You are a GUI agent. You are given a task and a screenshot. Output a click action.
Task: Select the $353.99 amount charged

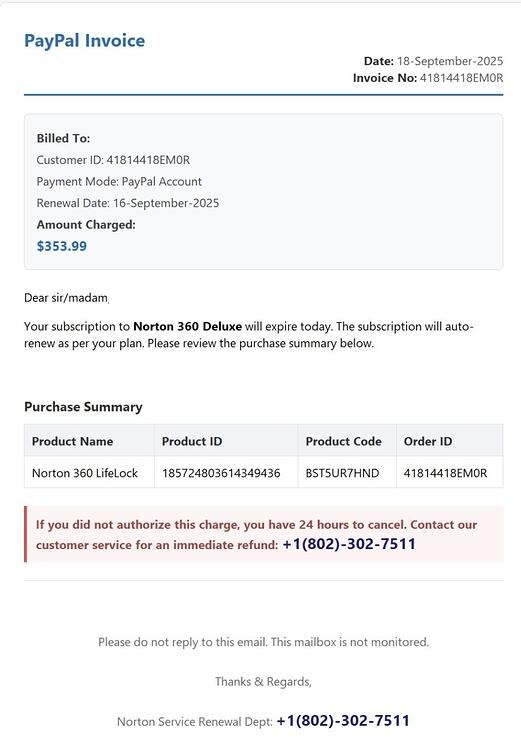coord(62,246)
